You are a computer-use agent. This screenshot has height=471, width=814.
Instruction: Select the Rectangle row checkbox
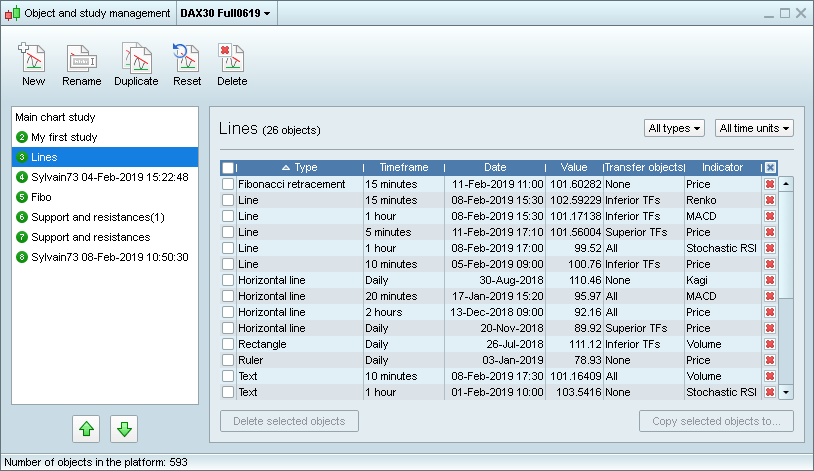[228, 344]
